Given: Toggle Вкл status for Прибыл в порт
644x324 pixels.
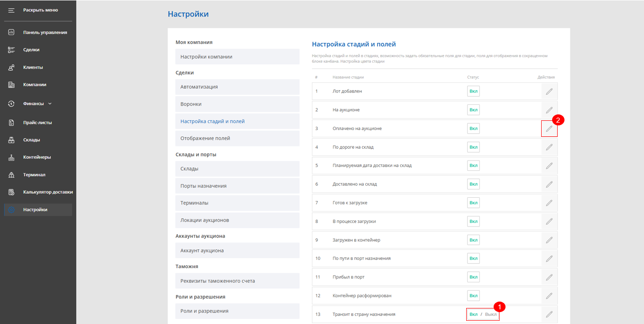Looking at the screenshot, I should (x=474, y=277).
